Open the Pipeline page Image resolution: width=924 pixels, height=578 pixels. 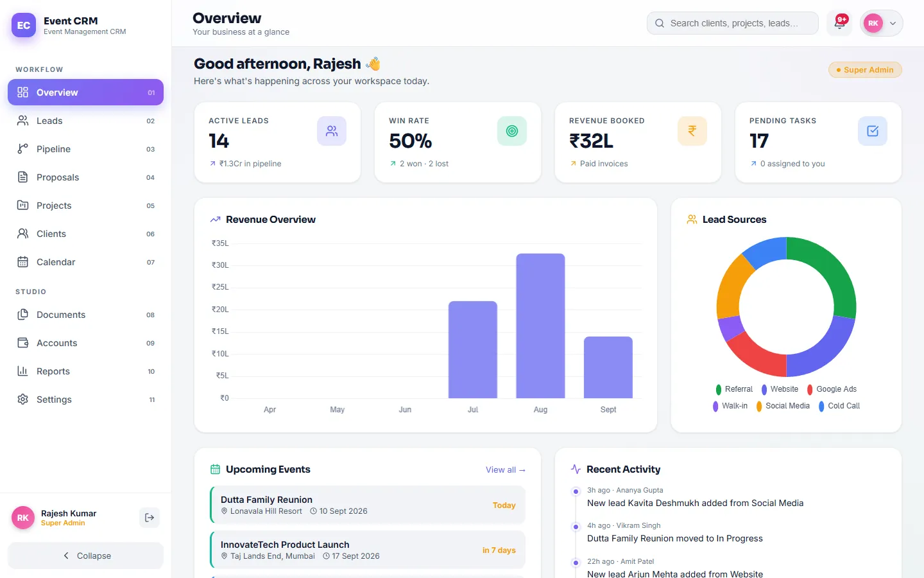click(85, 149)
